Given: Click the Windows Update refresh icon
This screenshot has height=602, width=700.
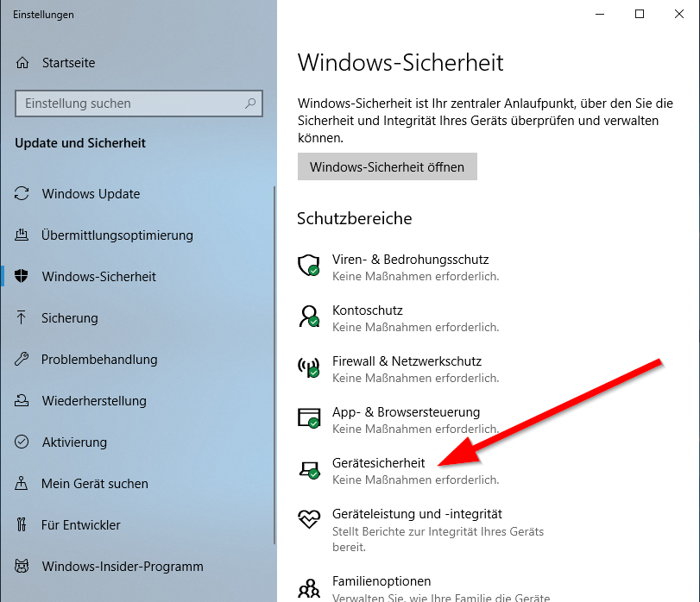Looking at the screenshot, I should [22, 193].
